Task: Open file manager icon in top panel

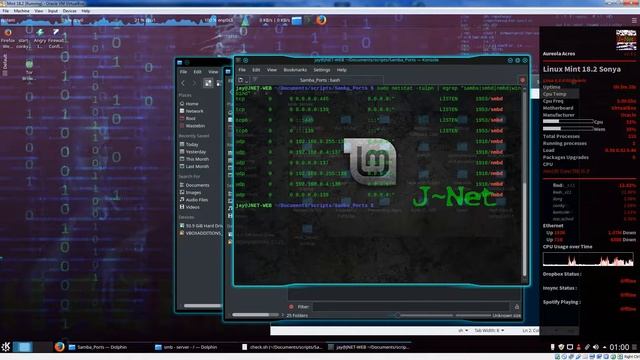Action: click(297, 20)
